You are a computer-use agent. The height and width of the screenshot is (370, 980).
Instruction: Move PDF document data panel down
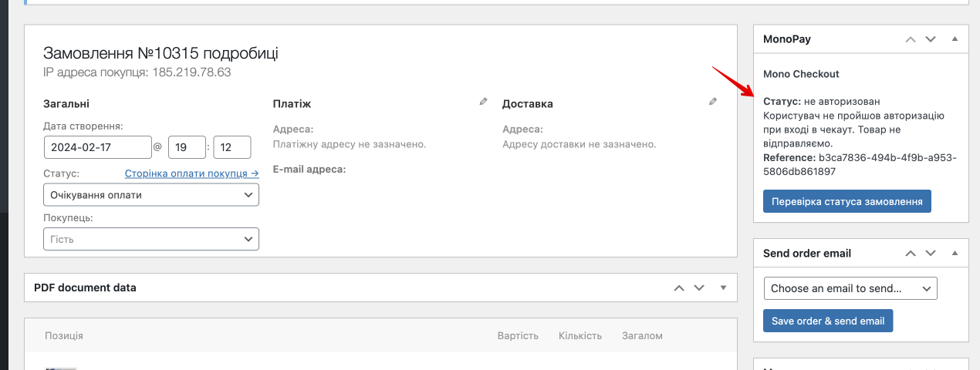[x=699, y=288]
